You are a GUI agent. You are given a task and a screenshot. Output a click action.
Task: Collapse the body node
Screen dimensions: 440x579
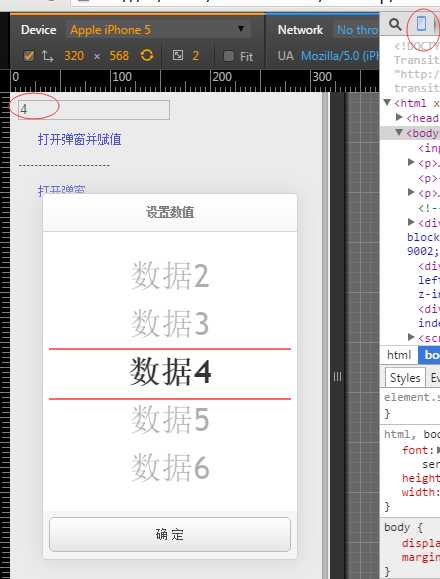(x=399, y=132)
